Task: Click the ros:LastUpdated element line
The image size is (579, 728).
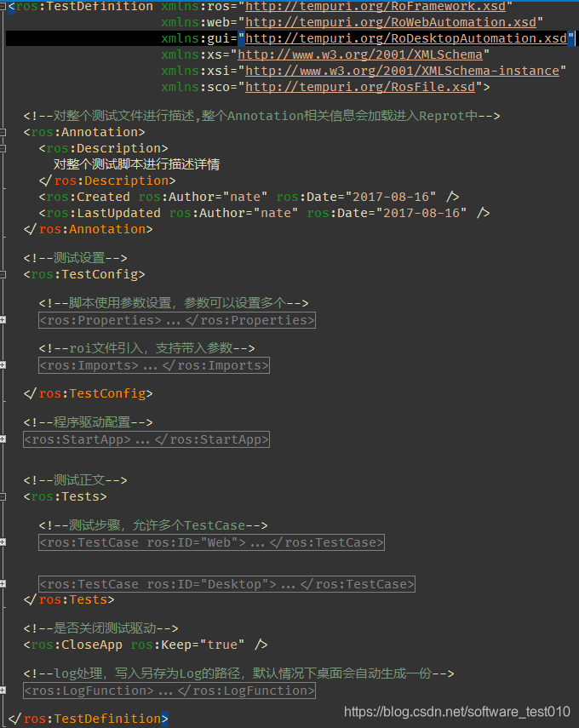Action: (264, 213)
